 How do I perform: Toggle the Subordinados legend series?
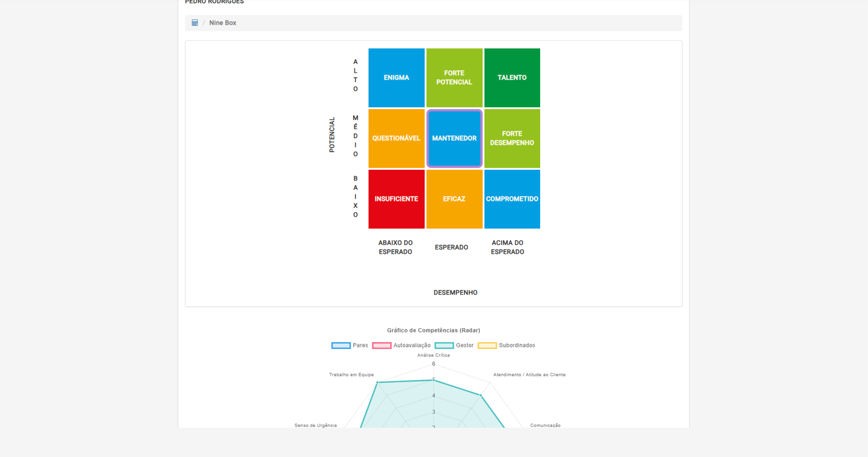517,345
